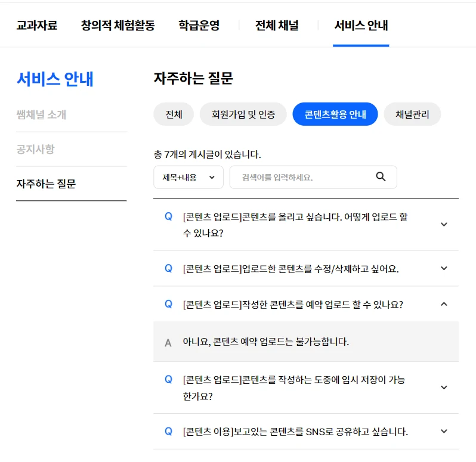The image size is (476, 462).
Task: Click Q icon of 수정/삭제하고 싶어요 question
Action: 168,268
